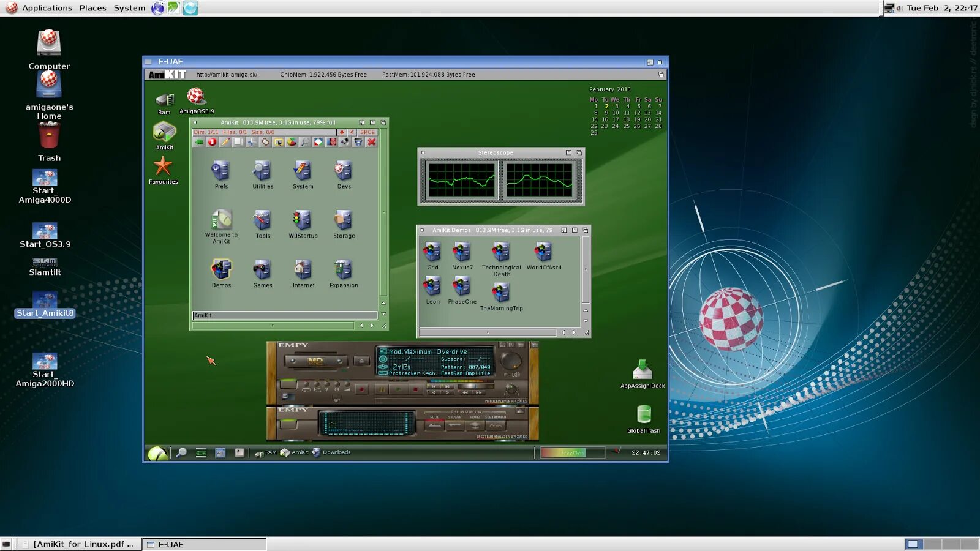Click the E-UAE taskbar button
Screen dimensions: 980x551
(205, 544)
